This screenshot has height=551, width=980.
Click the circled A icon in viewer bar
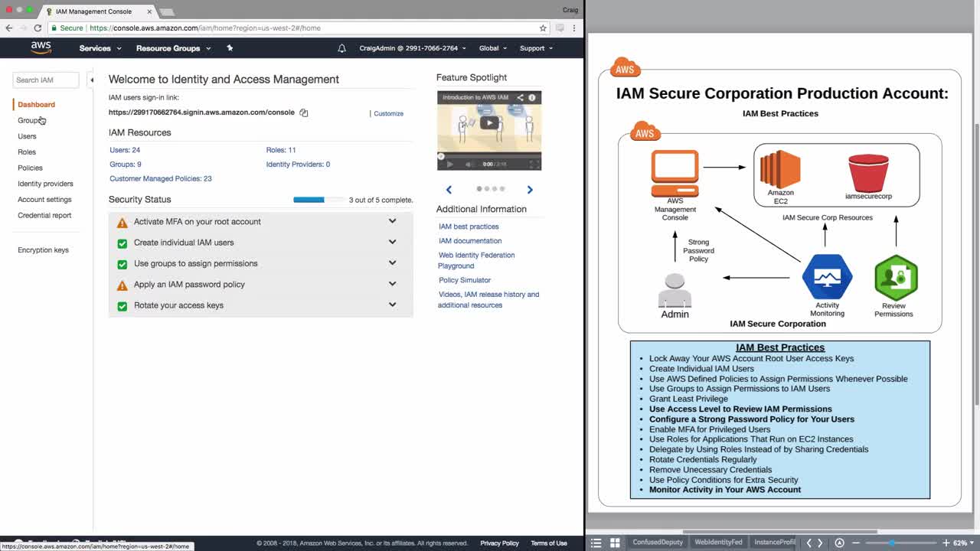pos(839,543)
